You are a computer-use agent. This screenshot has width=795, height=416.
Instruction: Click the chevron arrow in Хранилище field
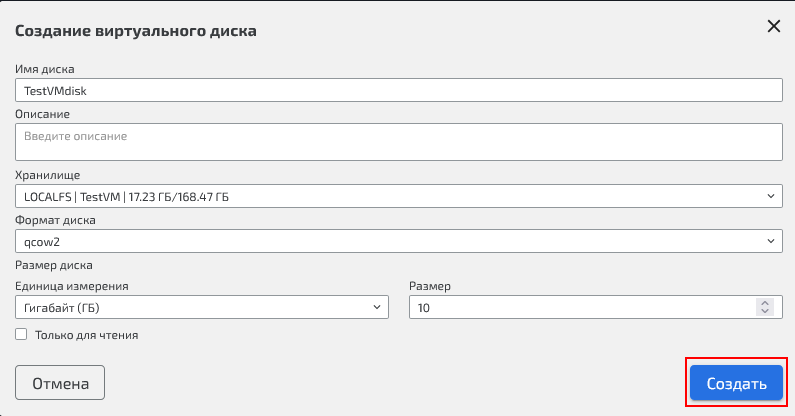pos(770,197)
